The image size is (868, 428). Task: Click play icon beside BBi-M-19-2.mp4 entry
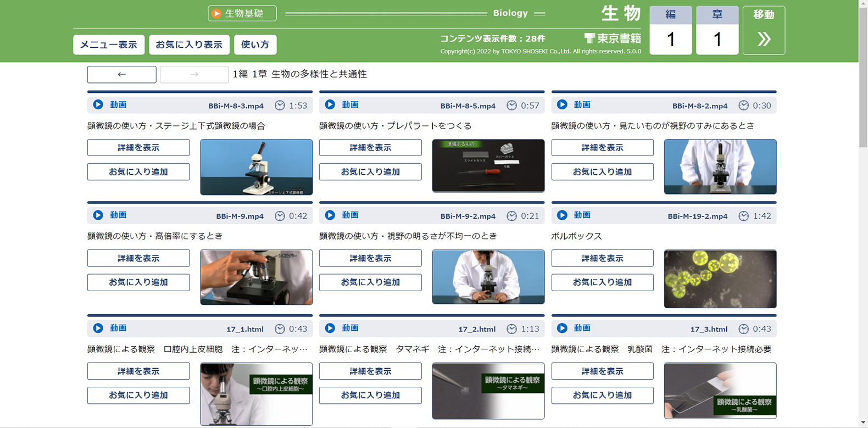tap(562, 215)
